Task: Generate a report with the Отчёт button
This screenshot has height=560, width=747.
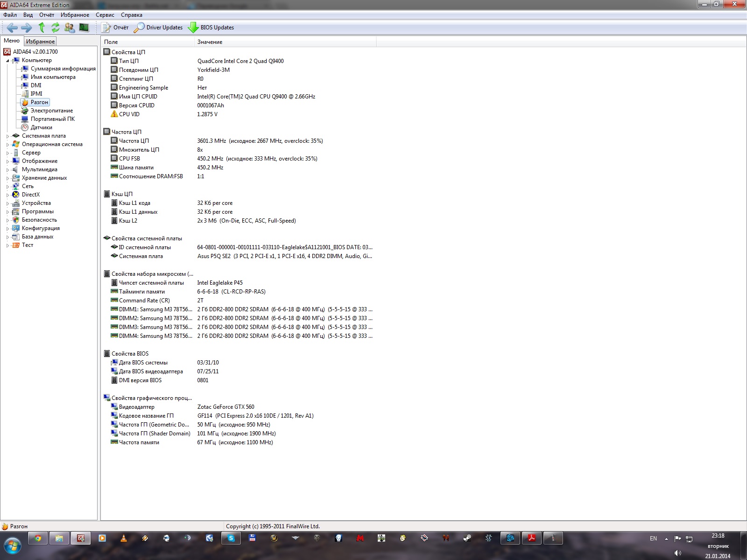Action: tap(115, 28)
